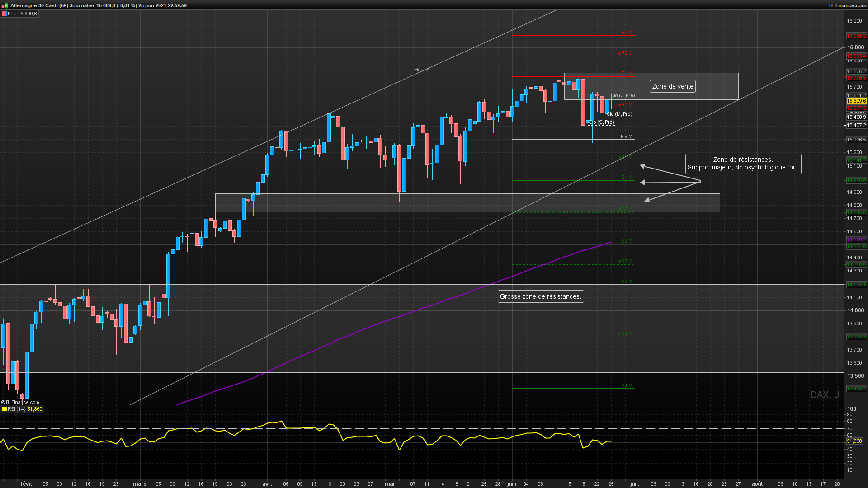
Task: Click the S2 M support level label
Action: point(627,241)
